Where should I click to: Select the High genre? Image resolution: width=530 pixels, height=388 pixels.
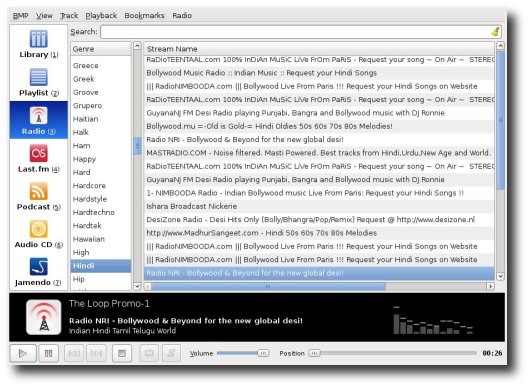[101, 252]
